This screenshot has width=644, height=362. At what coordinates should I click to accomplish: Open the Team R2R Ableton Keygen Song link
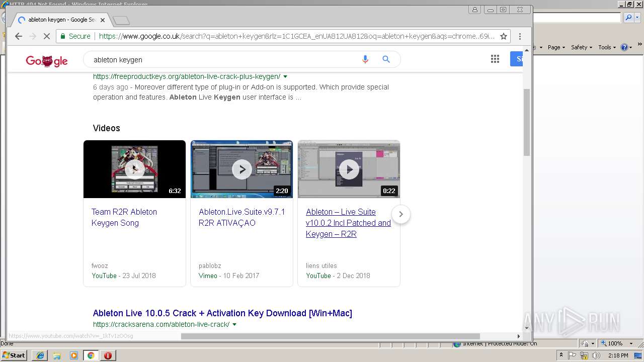(x=124, y=217)
